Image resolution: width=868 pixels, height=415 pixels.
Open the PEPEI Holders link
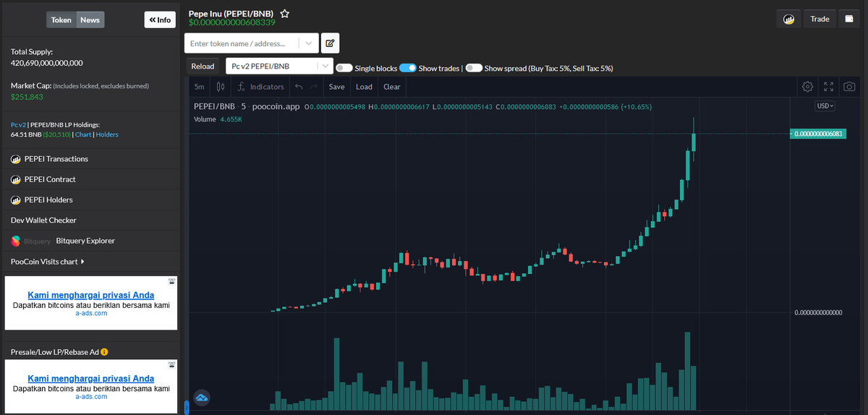(48, 200)
